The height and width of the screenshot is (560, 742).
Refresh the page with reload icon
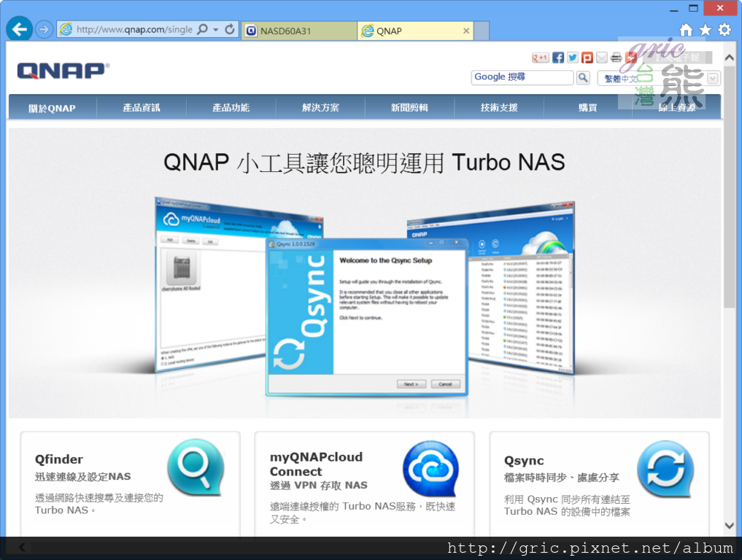(x=230, y=29)
